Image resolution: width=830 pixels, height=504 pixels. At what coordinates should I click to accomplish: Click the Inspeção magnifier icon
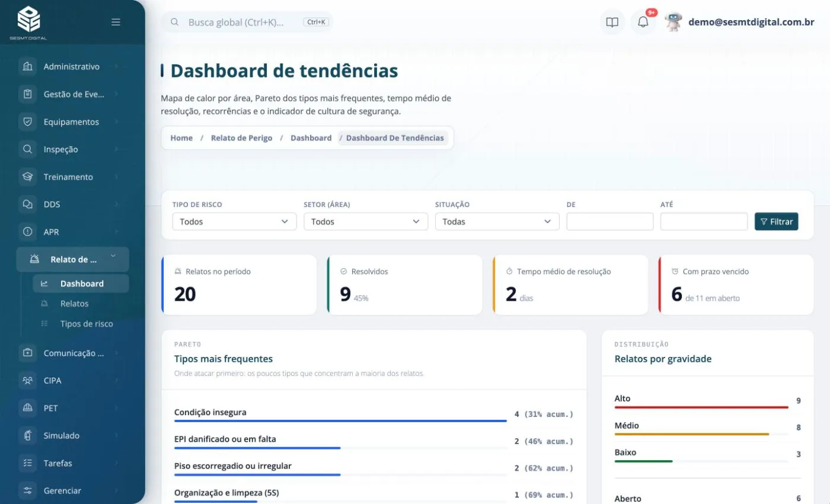[x=27, y=149]
